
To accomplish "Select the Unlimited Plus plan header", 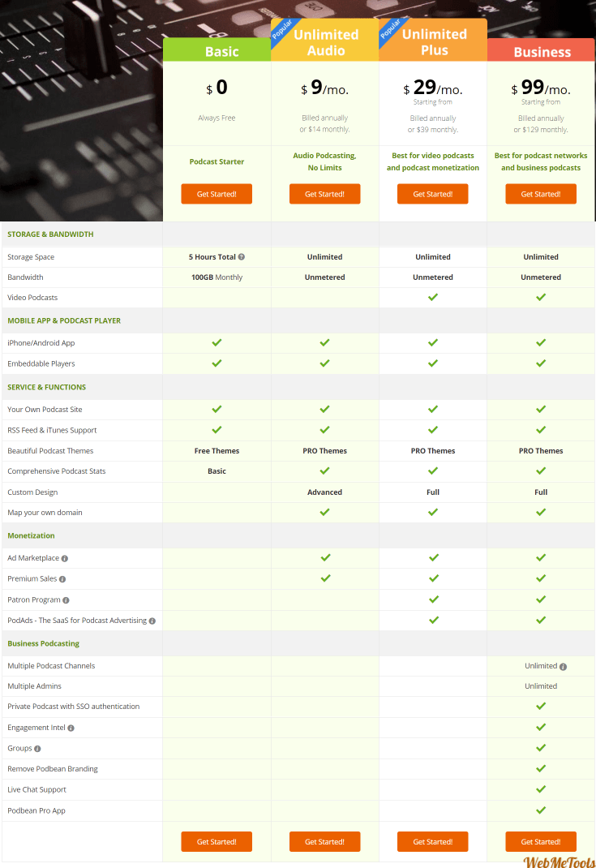I will tap(433, 40).
